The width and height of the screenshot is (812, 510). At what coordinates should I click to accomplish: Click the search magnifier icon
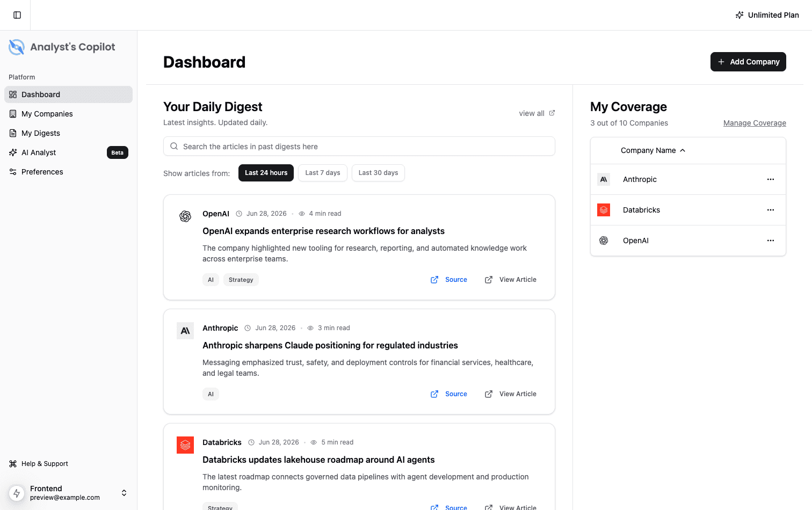[x=174, y=146]
